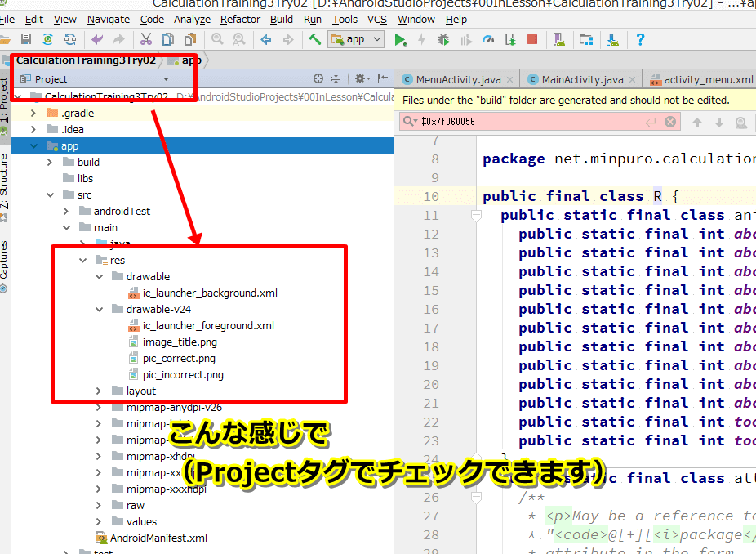
Task: Expand the .idea folder
Action: click(x=33, y=129)
